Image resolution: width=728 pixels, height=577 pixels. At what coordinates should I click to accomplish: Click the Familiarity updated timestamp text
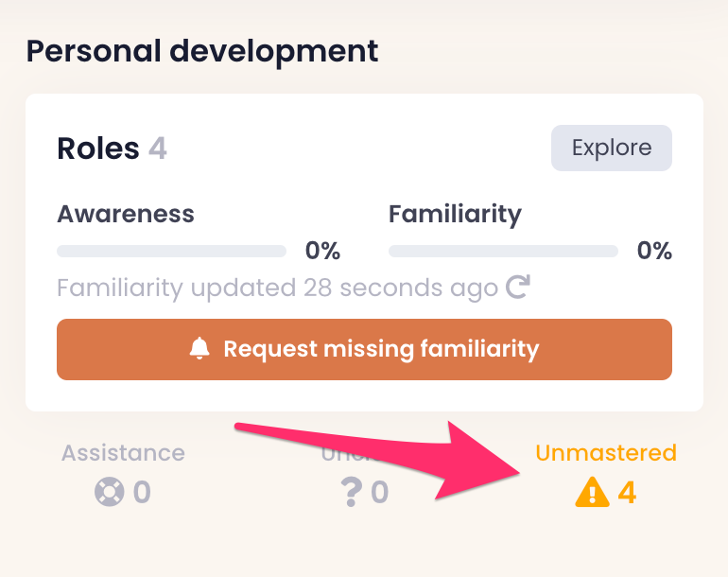(x=277, y=288)
